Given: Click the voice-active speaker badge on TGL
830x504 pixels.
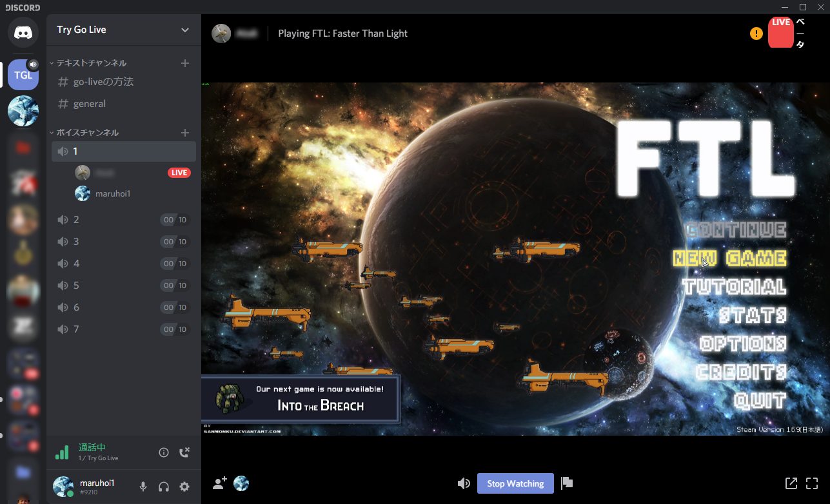Looking at the screenshot, I should click(33, 64).
